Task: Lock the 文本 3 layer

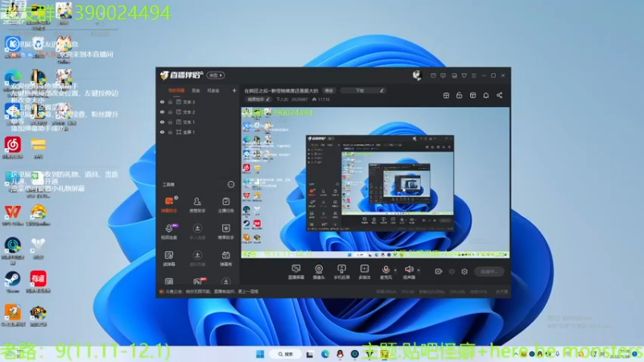Action: tap(170, 102)
